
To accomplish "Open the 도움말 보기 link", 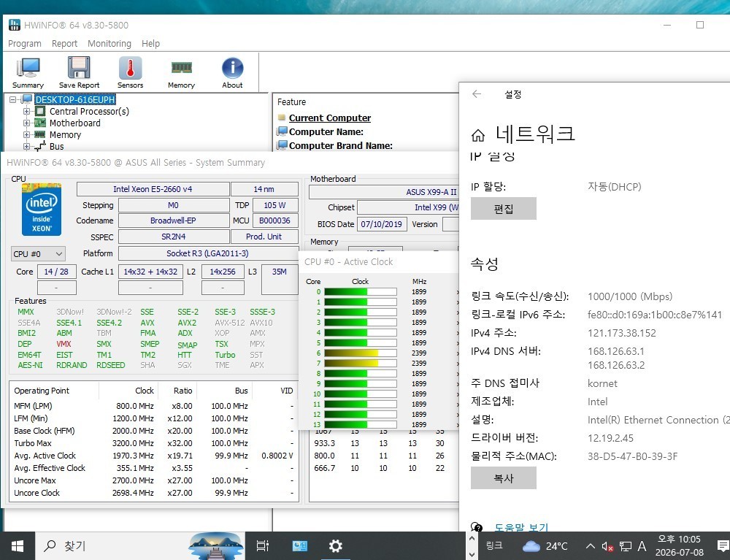I will tap(521, 527).
